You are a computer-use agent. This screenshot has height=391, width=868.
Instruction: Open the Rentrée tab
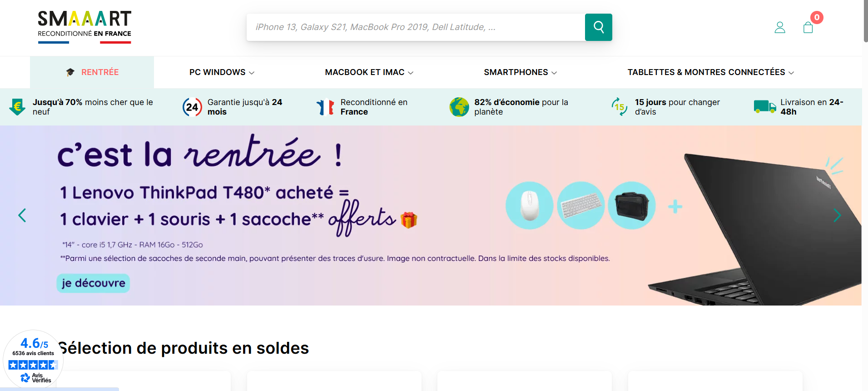(x=92, y=72)
